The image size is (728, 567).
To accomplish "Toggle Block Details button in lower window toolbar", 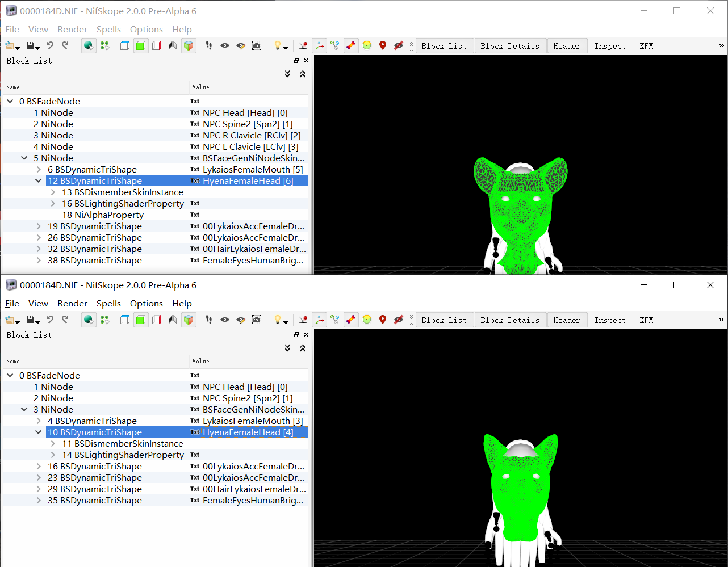I will point(510,320).
